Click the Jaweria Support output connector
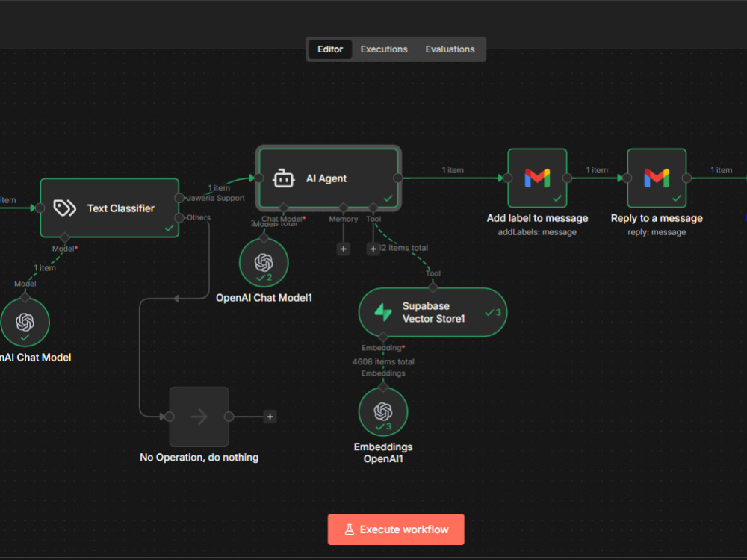The width and height of the screenshot is (747, 560). click(179, 198)
